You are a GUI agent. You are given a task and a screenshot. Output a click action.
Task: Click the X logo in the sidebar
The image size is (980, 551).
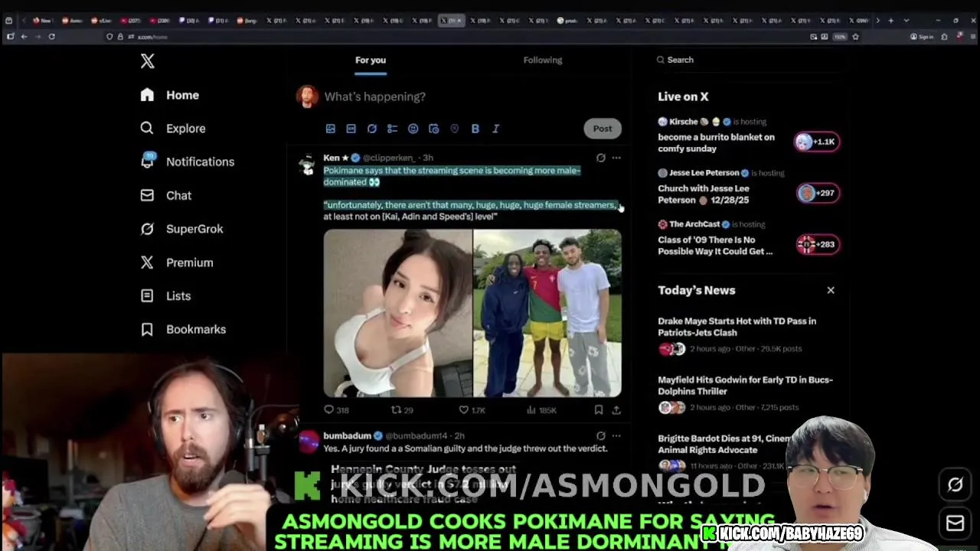pos(148,61)
